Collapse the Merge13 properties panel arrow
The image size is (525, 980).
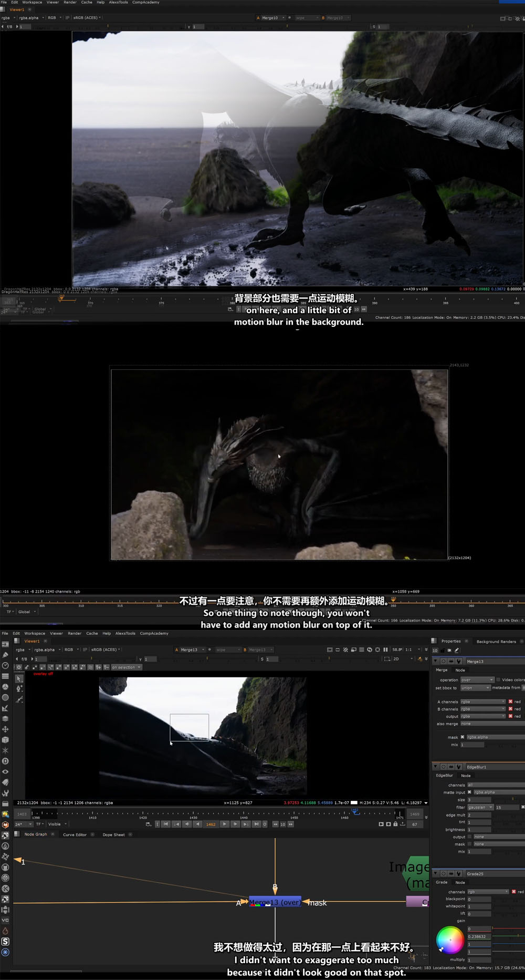435,661
